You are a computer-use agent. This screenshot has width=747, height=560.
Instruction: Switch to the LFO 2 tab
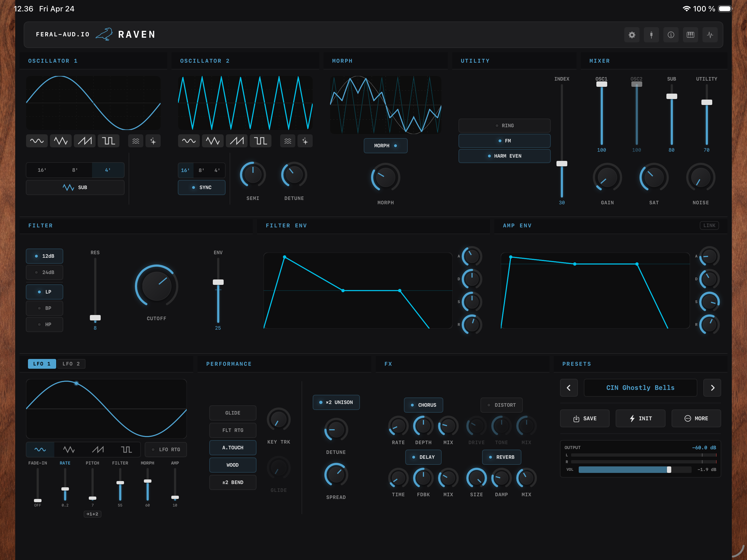click(71, 364)
